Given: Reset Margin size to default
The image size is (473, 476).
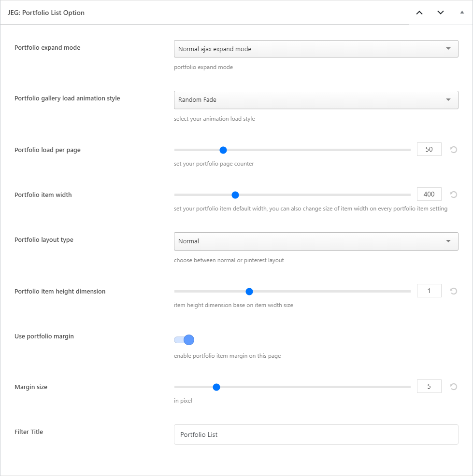Looking at the screenshot, I should [453, 387].
